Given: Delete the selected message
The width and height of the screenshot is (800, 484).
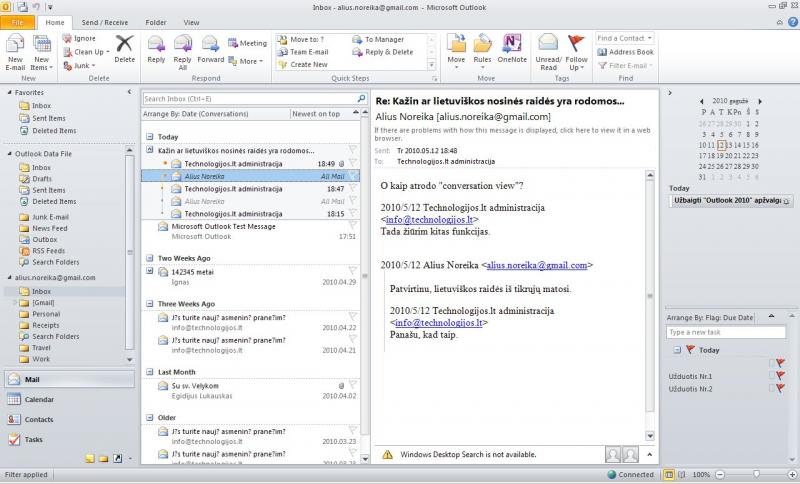Looking at the screenshot, I should [124, 49].
